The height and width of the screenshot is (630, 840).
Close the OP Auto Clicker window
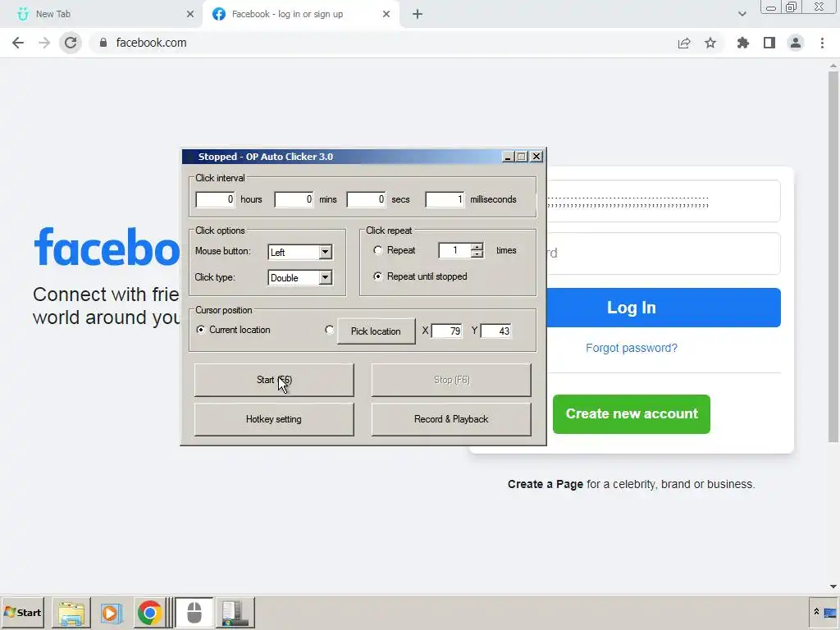(536, 157)
